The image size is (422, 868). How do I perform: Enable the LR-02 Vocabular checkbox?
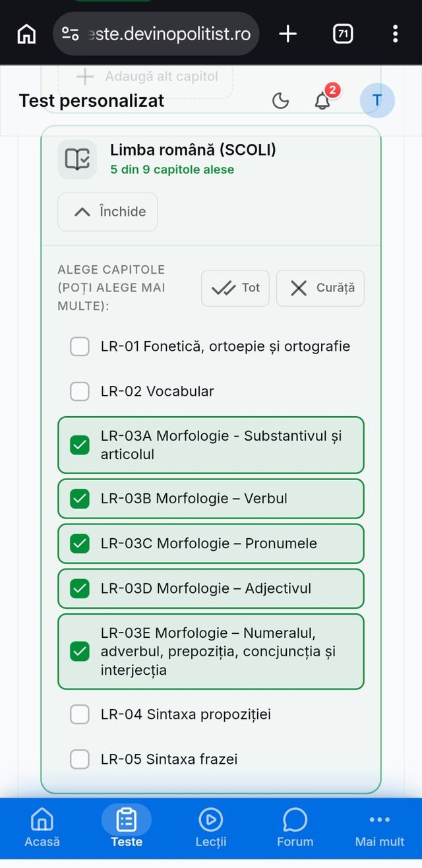pos(80,391)
